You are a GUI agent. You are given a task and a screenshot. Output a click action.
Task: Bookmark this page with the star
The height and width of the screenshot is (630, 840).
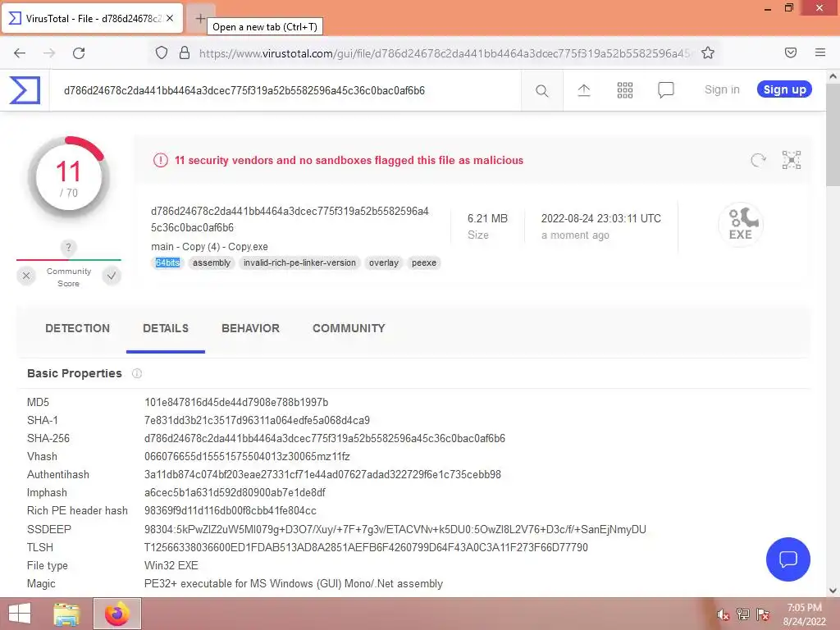(708, 52)
